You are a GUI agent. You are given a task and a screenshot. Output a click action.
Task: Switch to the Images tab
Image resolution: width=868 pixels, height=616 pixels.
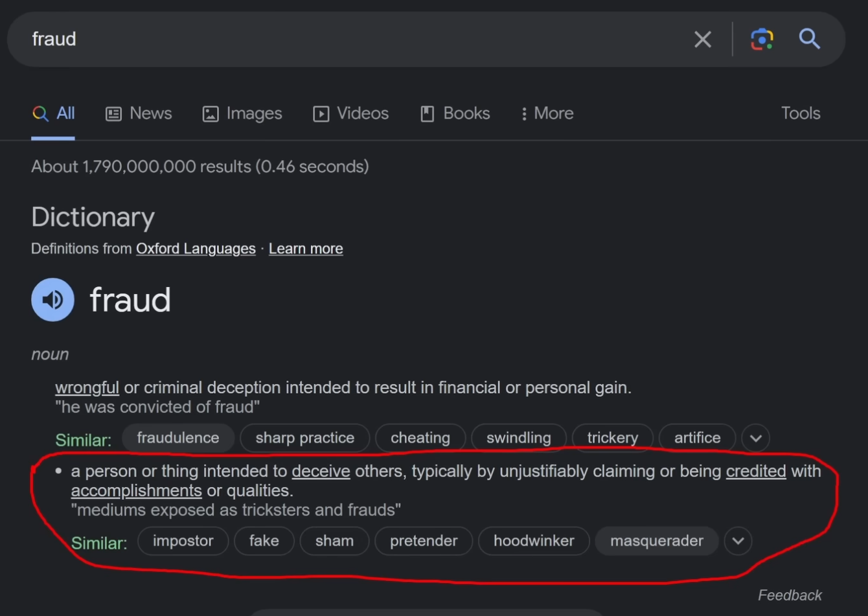pos(242,114)
